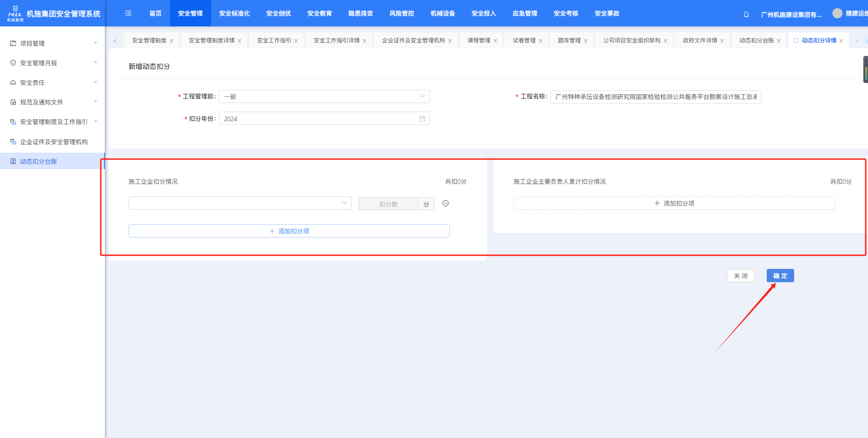Open the 工程管理部 dropdown
Screen dimensions: 868x438
[324, 97]
